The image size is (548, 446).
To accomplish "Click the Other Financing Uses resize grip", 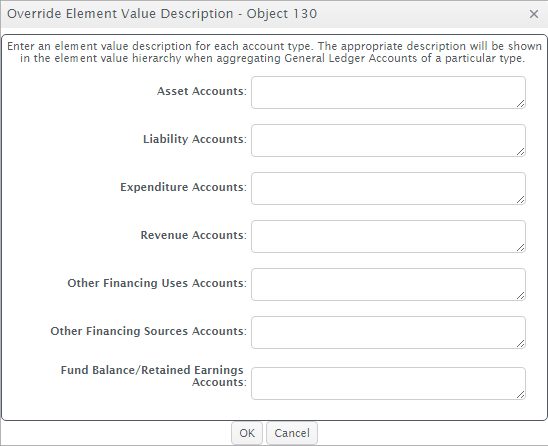I will (x=520, y=295).
